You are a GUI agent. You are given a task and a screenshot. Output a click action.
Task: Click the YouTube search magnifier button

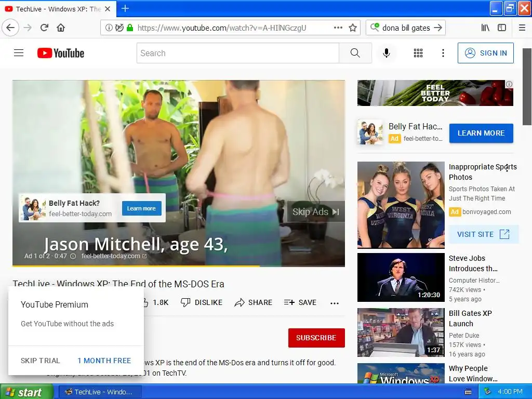coord(355,53)
